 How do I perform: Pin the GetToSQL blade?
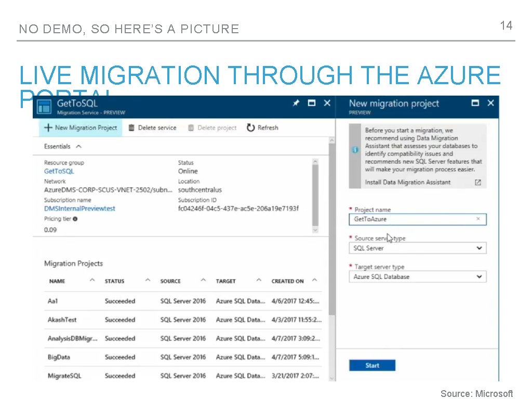[x=296, y=103]
